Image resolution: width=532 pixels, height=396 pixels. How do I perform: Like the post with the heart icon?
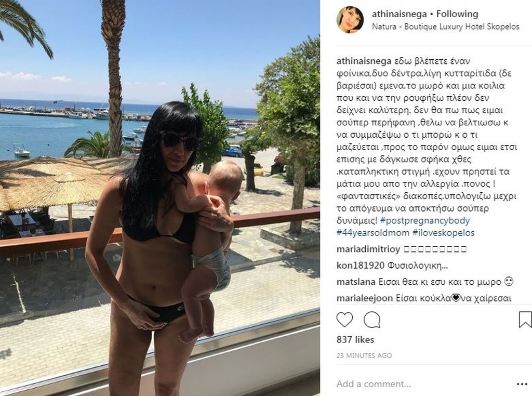click(345, 320)
